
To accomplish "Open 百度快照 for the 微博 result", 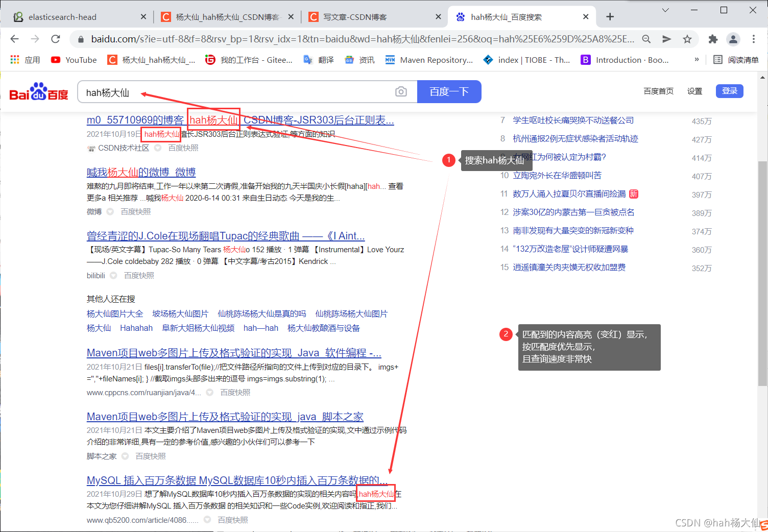I will (136, 211).
